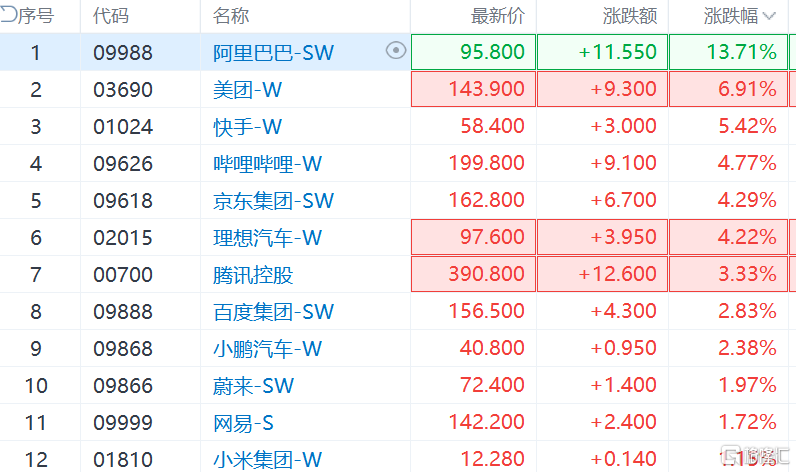This screenshot has width=796, height=472.
Task: Sort by the 最新价 column header
Action: click(497, 16)
